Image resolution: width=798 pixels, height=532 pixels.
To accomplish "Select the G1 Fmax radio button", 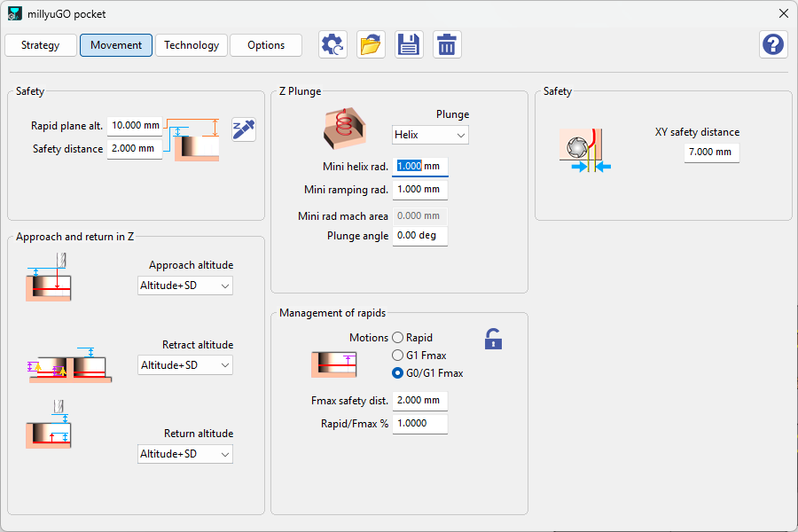I will [x=398, y=356].
